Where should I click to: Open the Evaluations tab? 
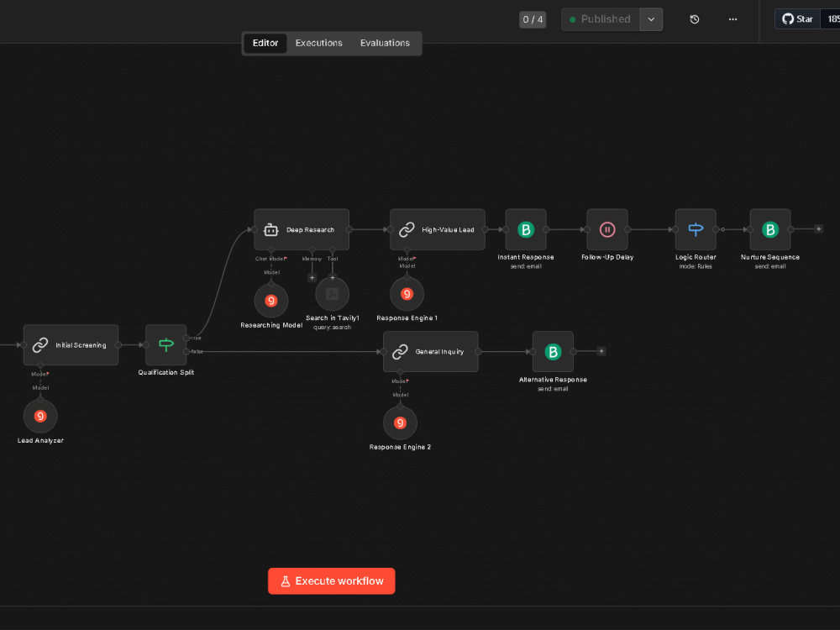point(385,43)
